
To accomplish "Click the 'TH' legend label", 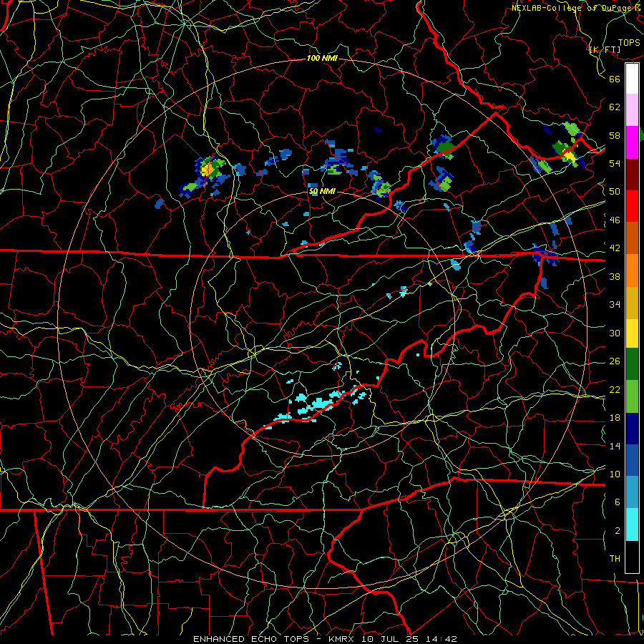I will pos(615,559).
